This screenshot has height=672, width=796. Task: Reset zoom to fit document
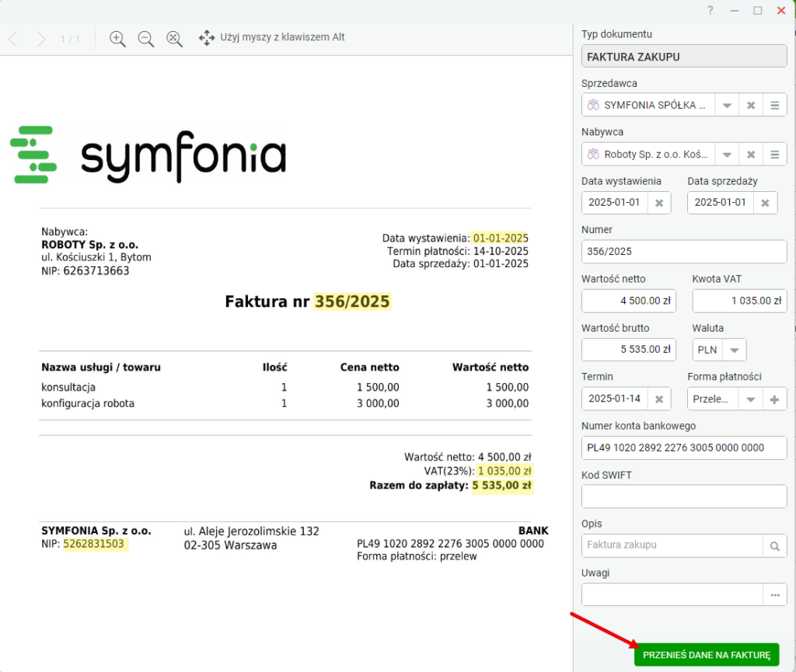pyautogui.click(x=174, y=39)
